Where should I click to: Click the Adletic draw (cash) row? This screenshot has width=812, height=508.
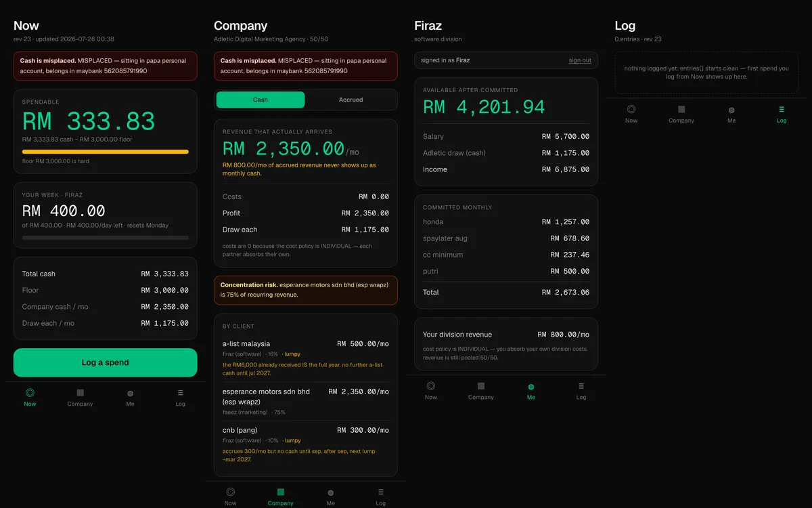[x=506, y=153]
